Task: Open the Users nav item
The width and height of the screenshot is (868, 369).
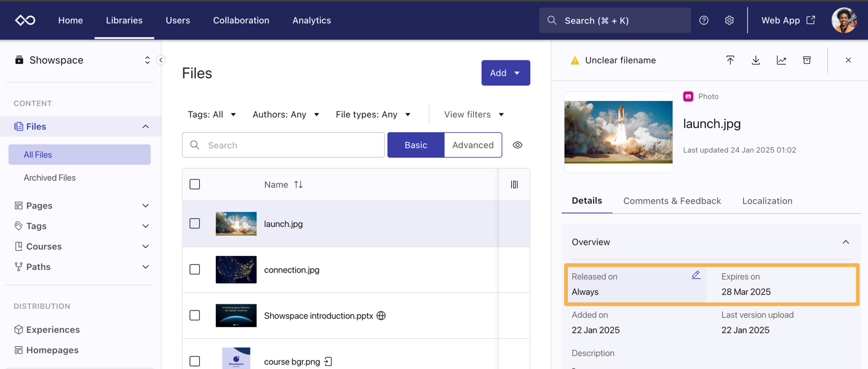Action: [178, 20]
